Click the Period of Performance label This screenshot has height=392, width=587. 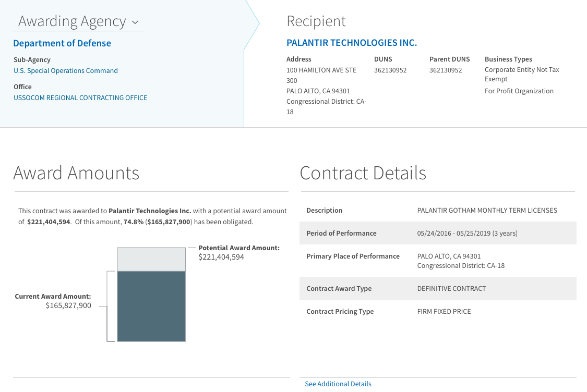click(x=341, y=233)
